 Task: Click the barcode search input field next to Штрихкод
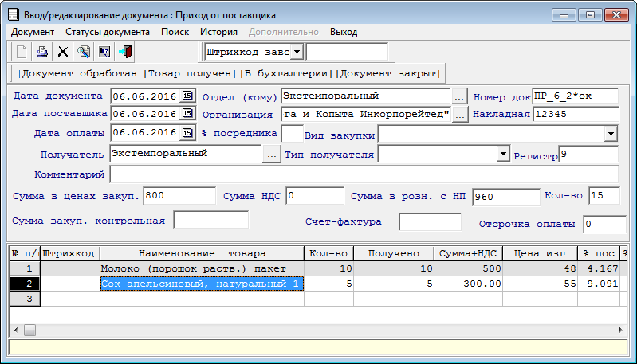click(347, 52)
